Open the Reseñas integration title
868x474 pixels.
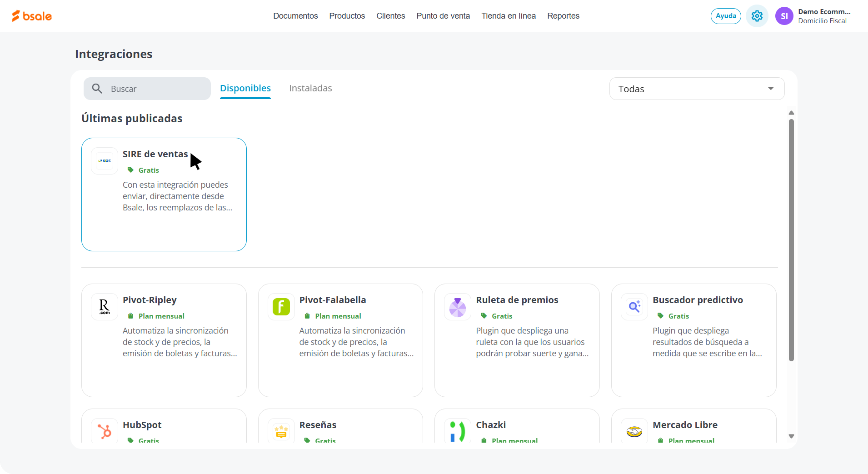click(318, 425)
